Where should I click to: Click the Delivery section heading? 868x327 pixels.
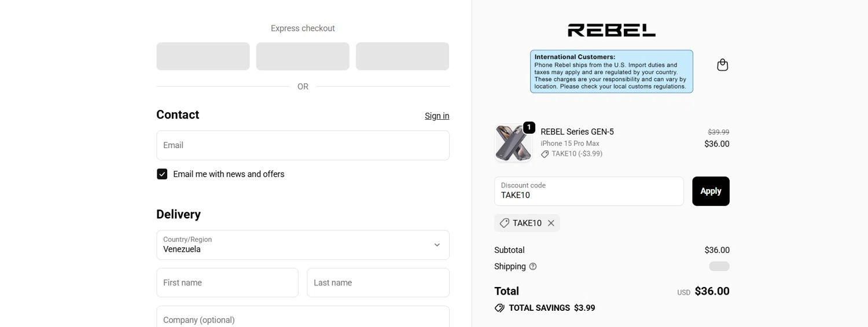[178, 215]
